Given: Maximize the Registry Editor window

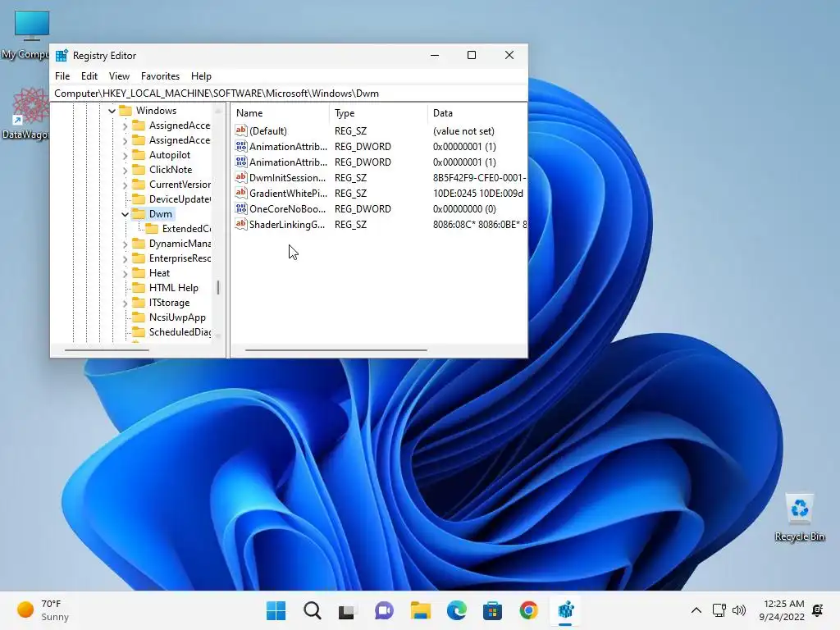Looking at the screenshot, I should click(472, 55).
